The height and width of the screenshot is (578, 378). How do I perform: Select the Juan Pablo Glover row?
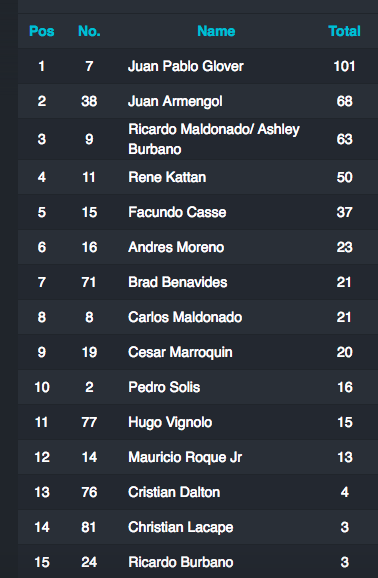click(x=198, y=66)
